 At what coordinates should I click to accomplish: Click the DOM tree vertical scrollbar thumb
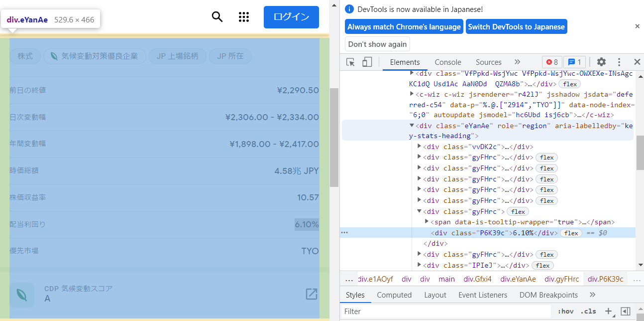coord(640,152)
